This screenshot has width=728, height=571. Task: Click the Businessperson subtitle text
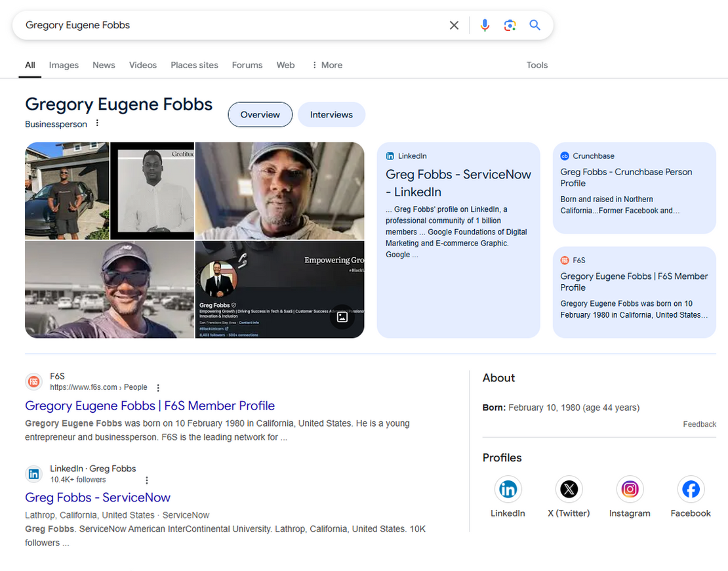56,124
